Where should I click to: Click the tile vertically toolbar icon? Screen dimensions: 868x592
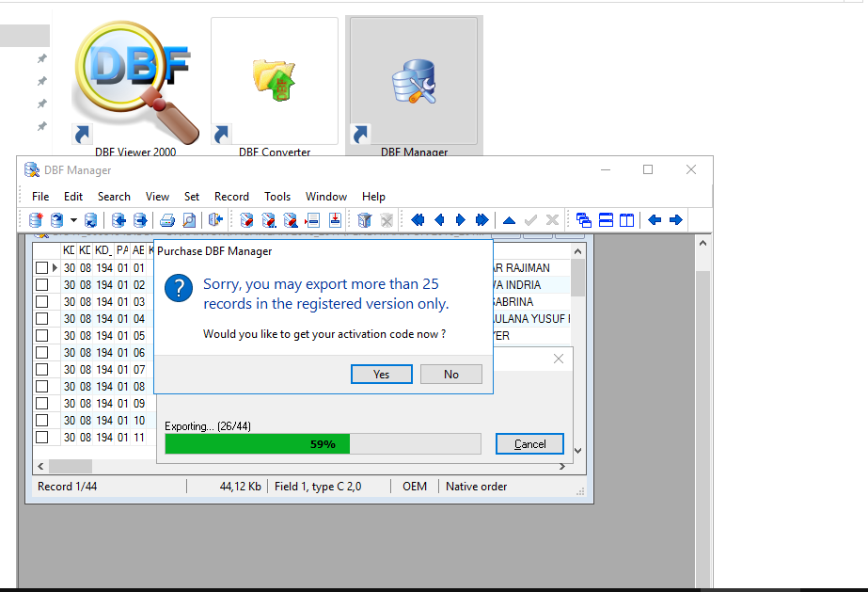point(626,220)
